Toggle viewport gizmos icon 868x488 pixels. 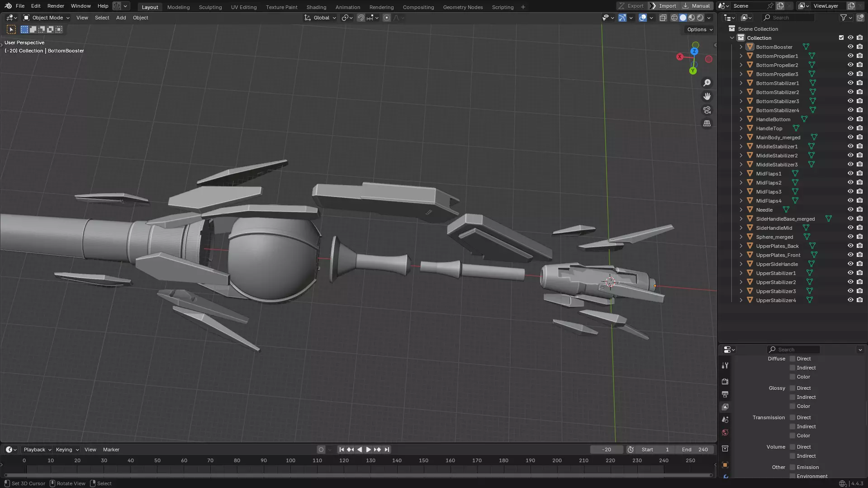622,18
